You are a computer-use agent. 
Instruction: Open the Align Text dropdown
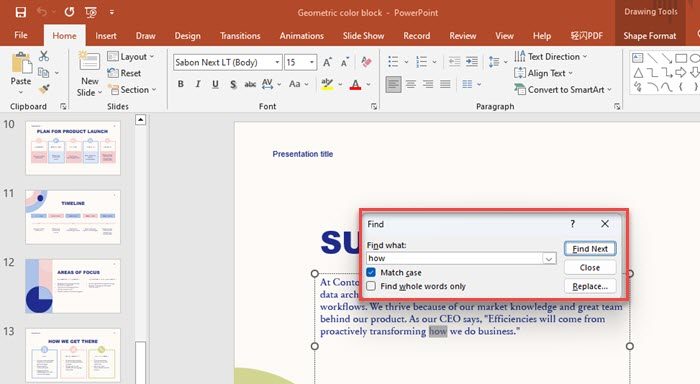pyautogui.click(x=543, y=73)
